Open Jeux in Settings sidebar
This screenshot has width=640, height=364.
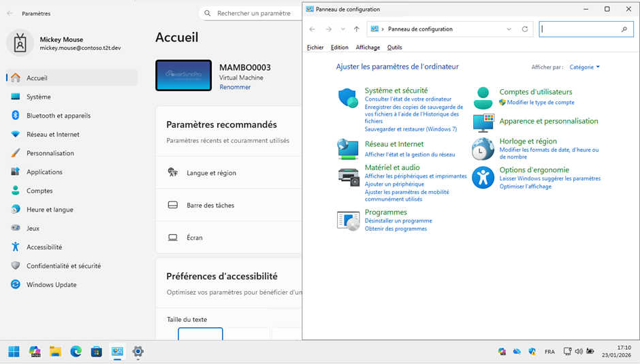(72, 228)
